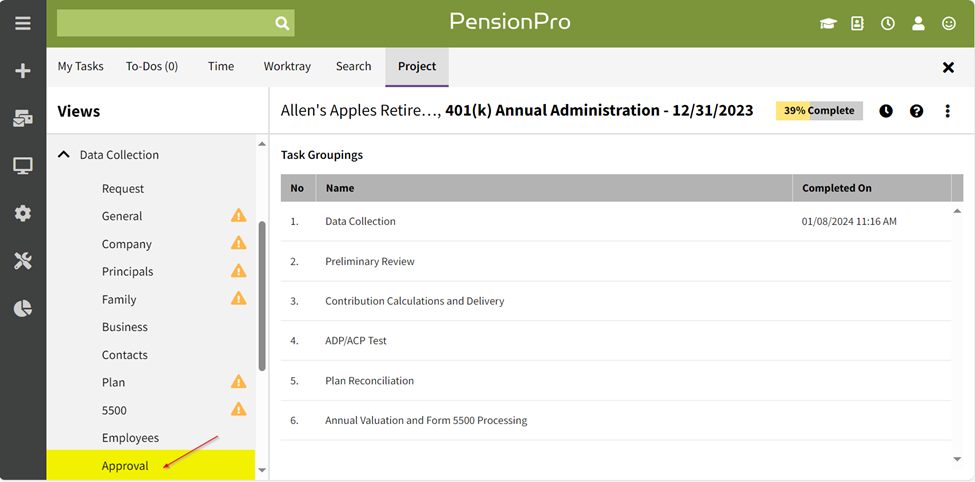Switch to the Worktray tab
The width and height of the screenshot is (975, 482).
287,67
